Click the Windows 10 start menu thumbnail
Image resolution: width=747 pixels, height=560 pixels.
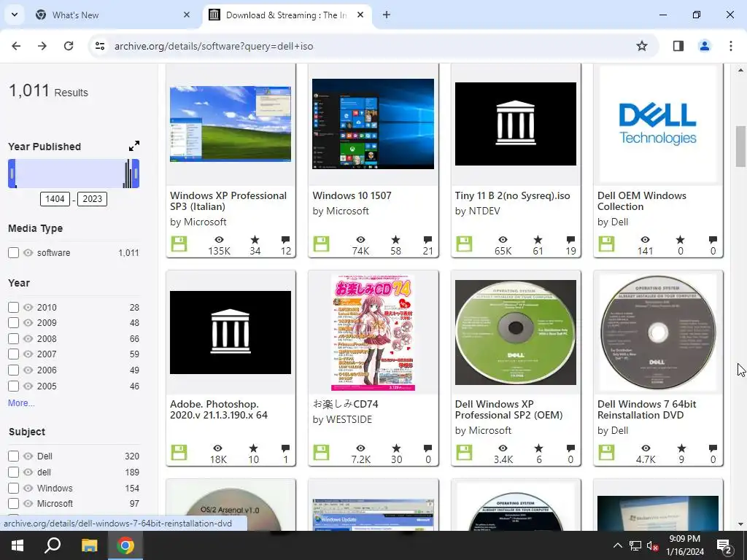tap(373, 124)
